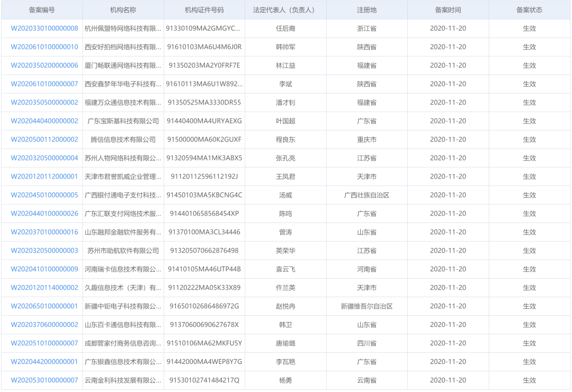Open record link W2020350500000002
The image size is (572, 392).
[x=44, y=103]
